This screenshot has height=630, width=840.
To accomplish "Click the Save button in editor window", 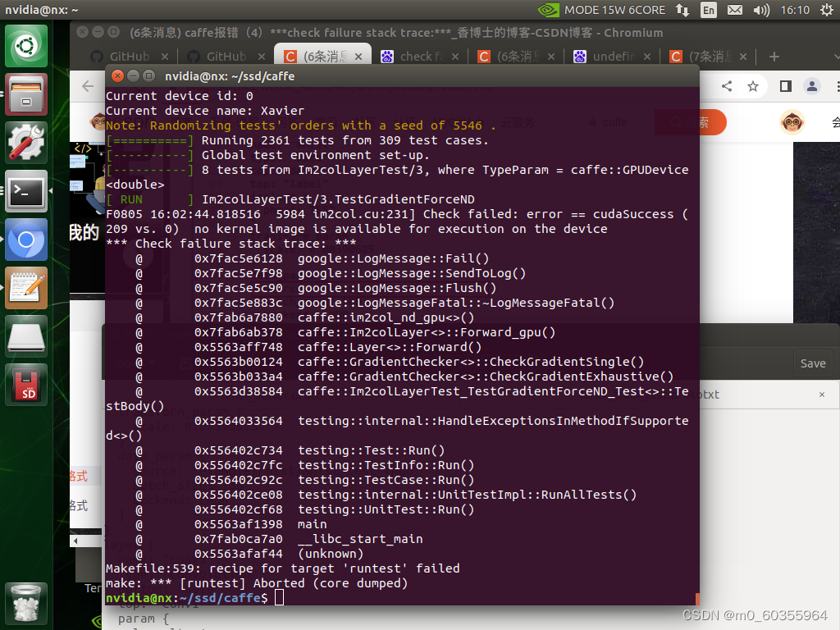I will (813, 363).
